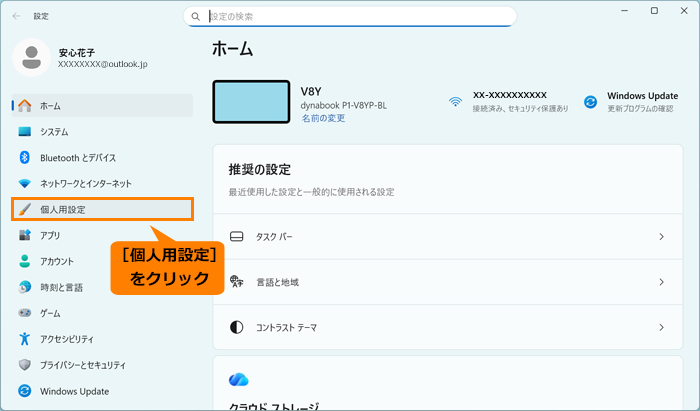Image resolution: width=700 pixels, height=411 pixels.
Task: Open アカウント settings category
Action: [103, 261]
